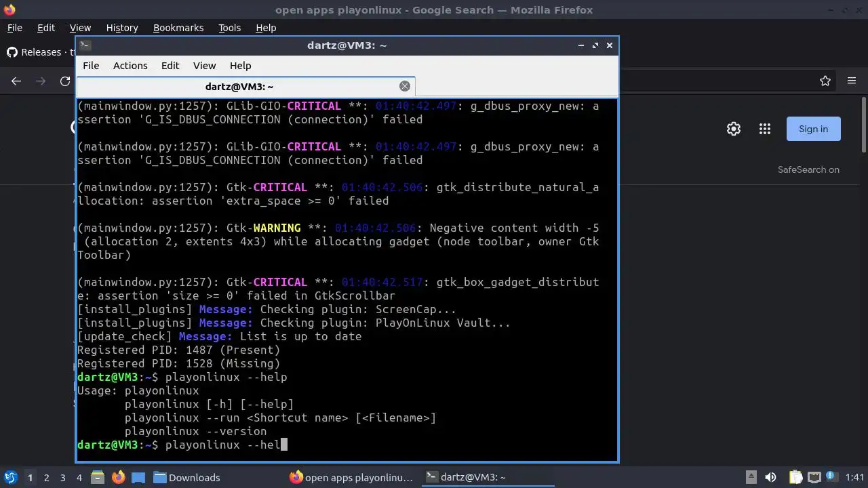Minimize the terminal window

(x=581, y=45)
